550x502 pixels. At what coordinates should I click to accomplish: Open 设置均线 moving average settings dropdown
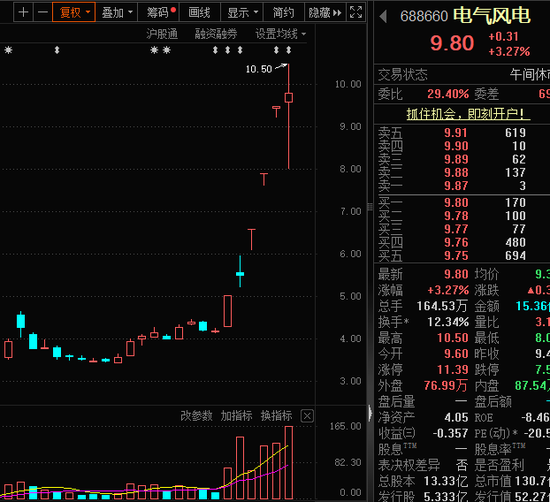coord(281,34)
